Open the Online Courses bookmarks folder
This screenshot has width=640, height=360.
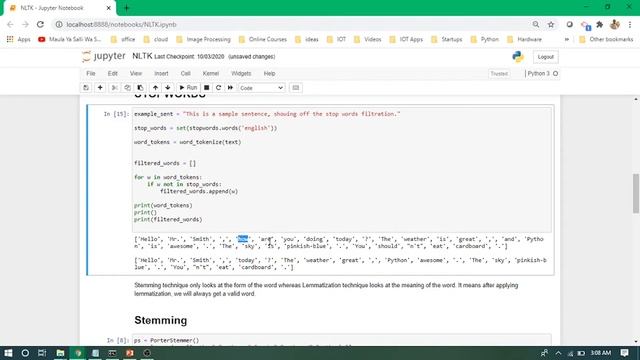(263, 39)
